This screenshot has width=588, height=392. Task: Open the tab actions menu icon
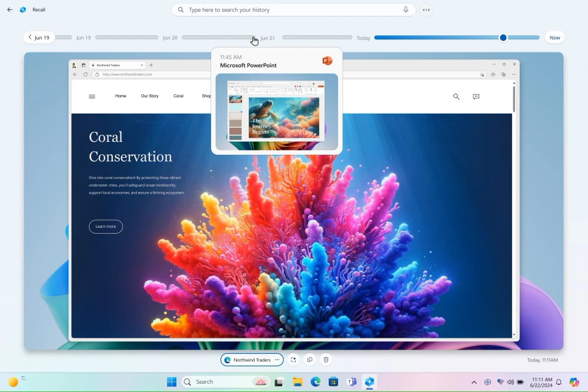[83, 65]
